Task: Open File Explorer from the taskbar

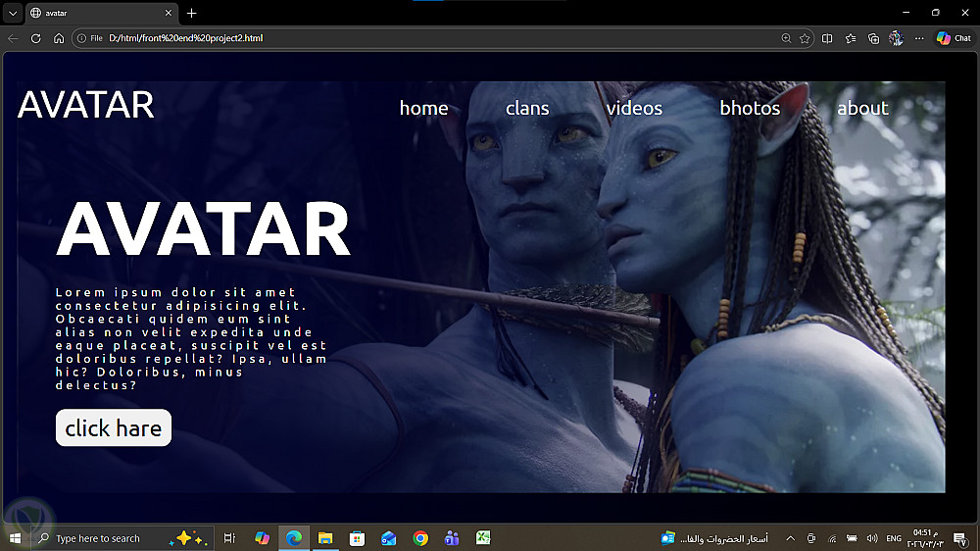Action: click(x=325, y=538)
